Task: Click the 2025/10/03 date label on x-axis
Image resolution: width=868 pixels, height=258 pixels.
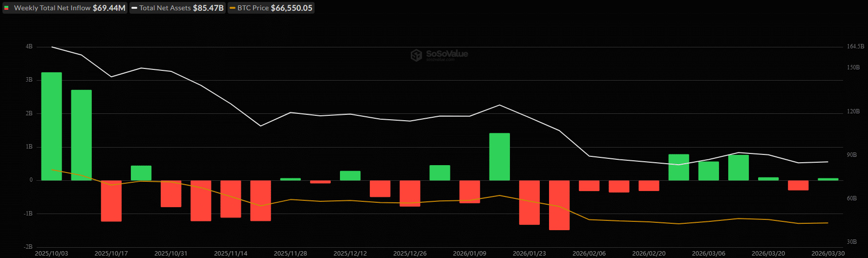Action: point(52,254)
